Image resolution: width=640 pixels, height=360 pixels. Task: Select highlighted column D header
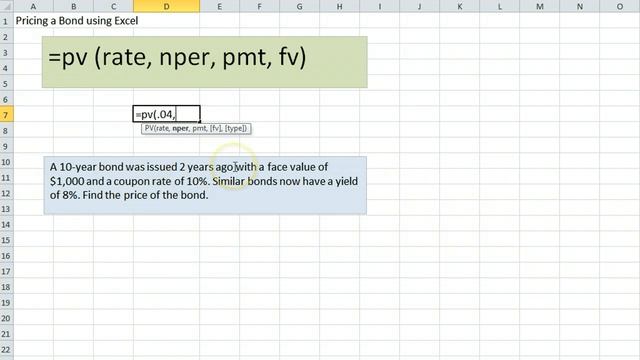click(167, 6)
